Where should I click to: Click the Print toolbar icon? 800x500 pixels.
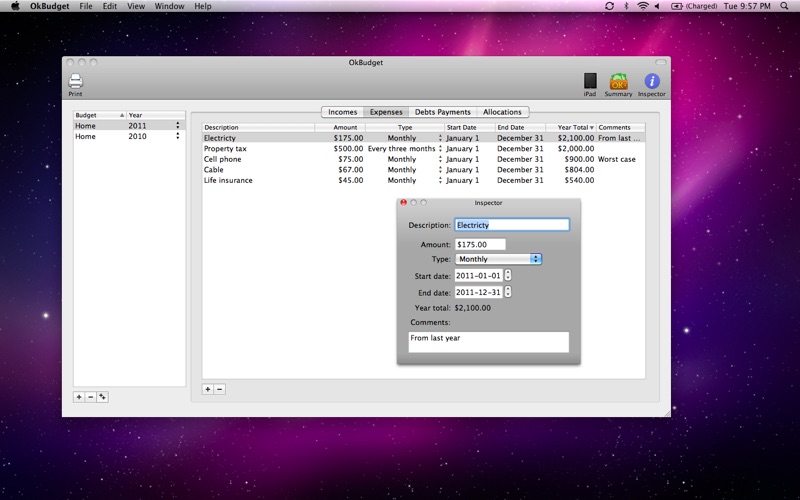[x=76, y=84]
